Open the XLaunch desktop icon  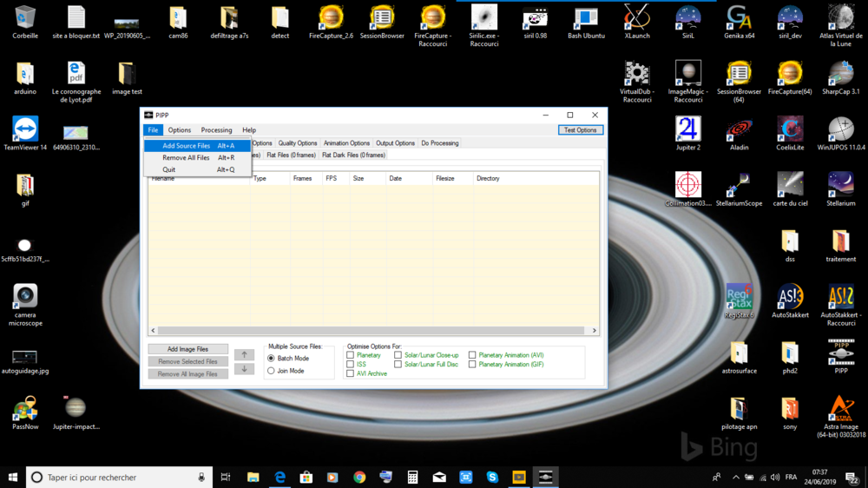click(636, 23)
